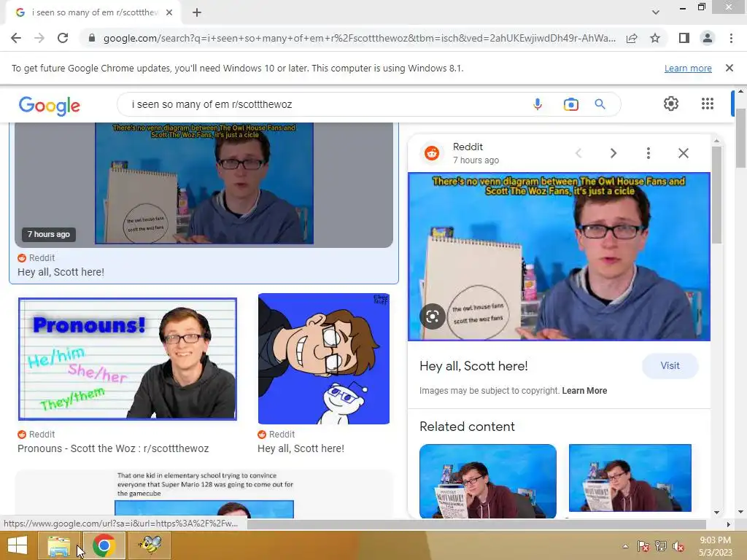The width and height of the screenshot is (747, 560).
Task: Click the Visit button
Action: 670,366
